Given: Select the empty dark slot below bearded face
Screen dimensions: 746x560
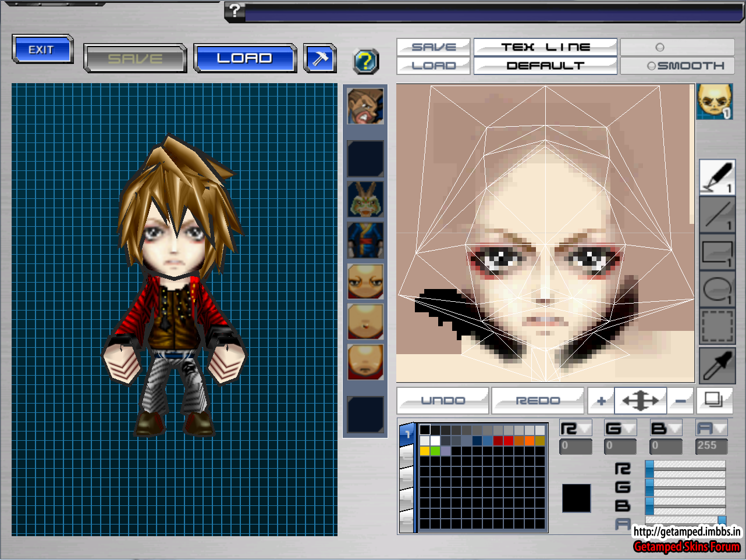Looking at the screenshot, I should [x=365, y=158].
